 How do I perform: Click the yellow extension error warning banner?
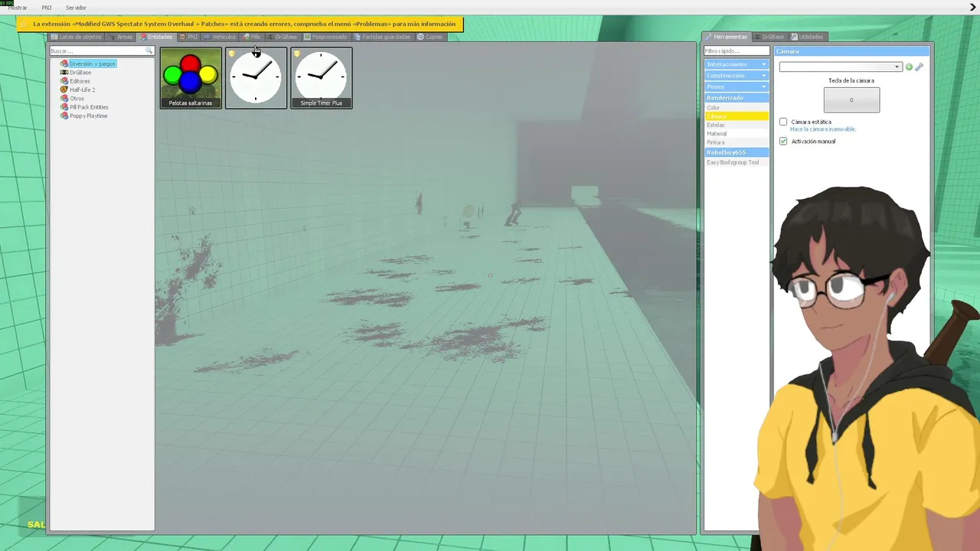point(240,24)
